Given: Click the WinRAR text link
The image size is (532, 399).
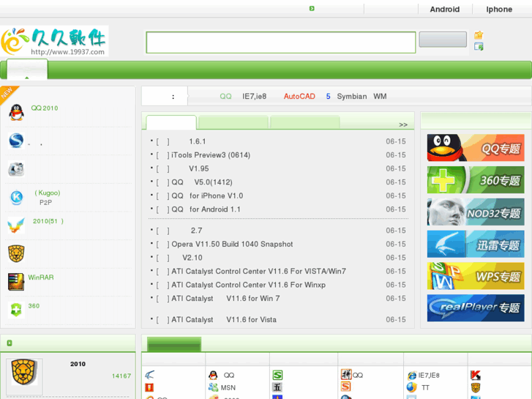Looking at the screenshot, I should click(x=41, y=277).
